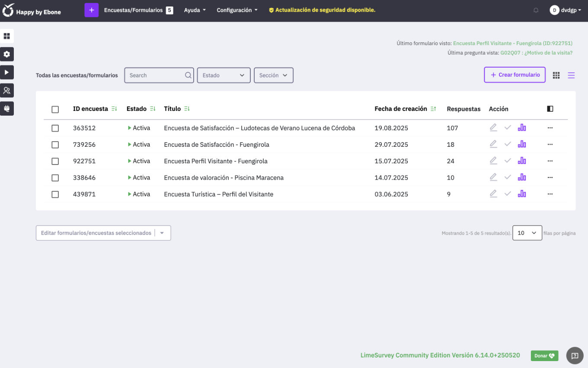Open three-dots menu for survey 439871
Image resolution: width=588 pixels, height=368 pixels.
550,194
